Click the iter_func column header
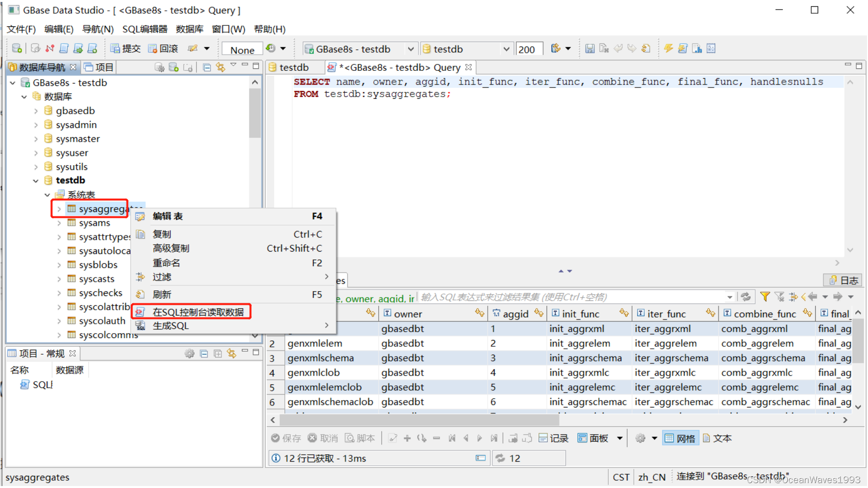Image resolution: width=868 pixels, height=488 pixels. click(x=674, y=314)
